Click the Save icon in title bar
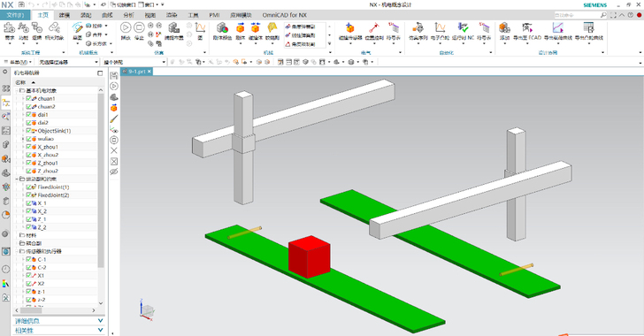The height and width of the screenshot is (336, 644). (21, 5)
